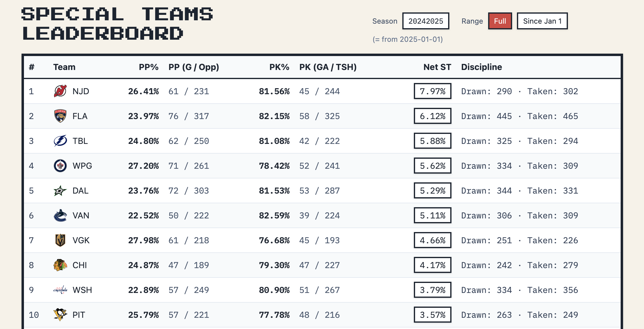The image size is (644, 329).
Task: Click the Washington Capitals logo
Action: [60, 290]
